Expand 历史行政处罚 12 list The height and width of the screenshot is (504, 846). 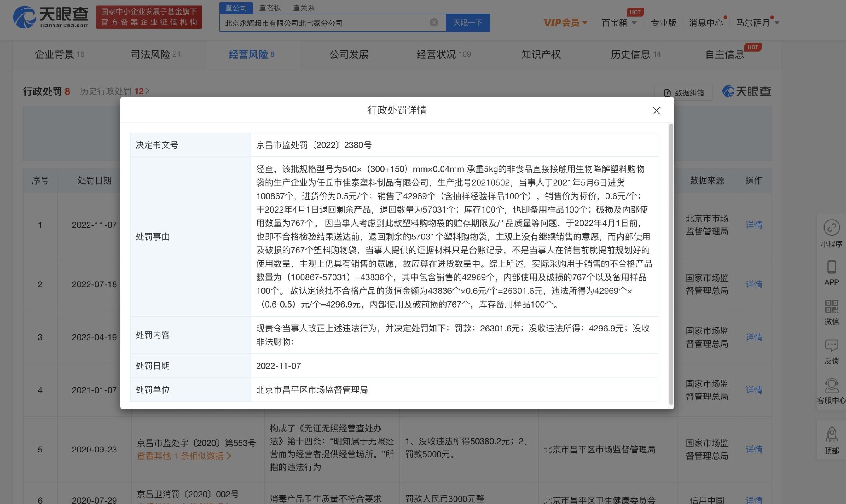pos(114,91)
